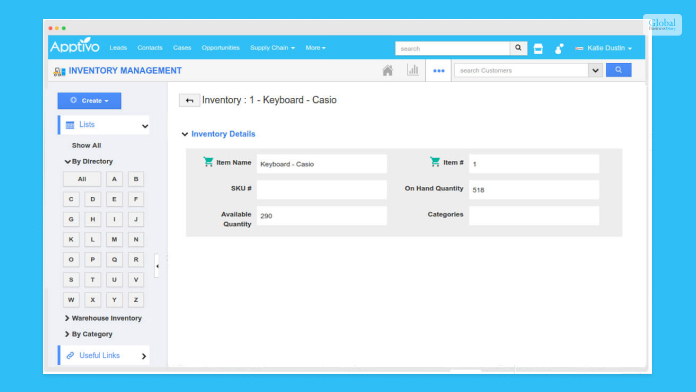Filter directory by letter K

(x=71, y=239)
